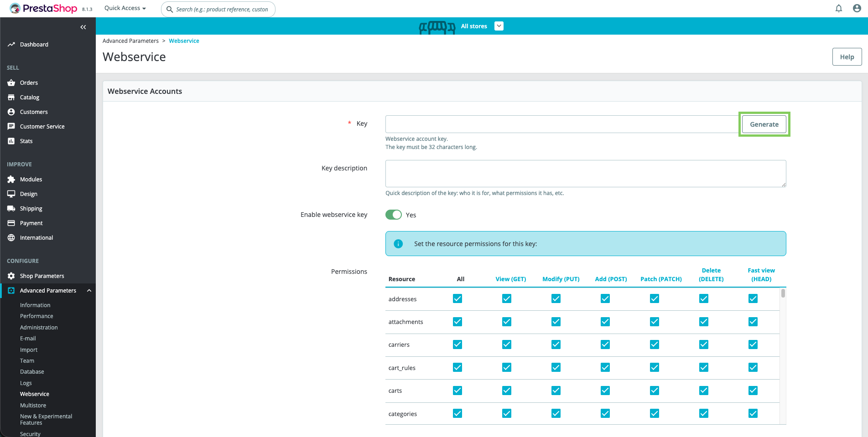Image resolution: width=868 pixels, height=437 pixels.
Task: Collapse the Advanced Parameters menu chevron
Action: tap(89, 291)
